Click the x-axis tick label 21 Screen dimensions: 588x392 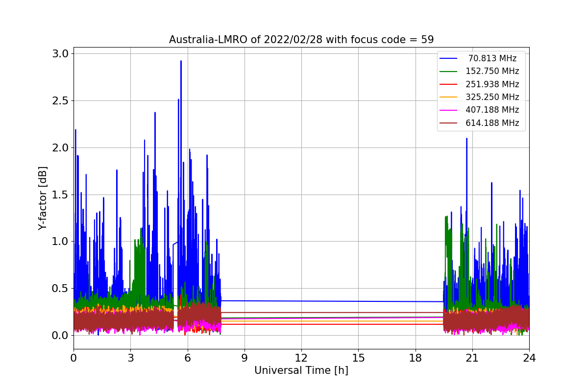[x=472, y=358]
